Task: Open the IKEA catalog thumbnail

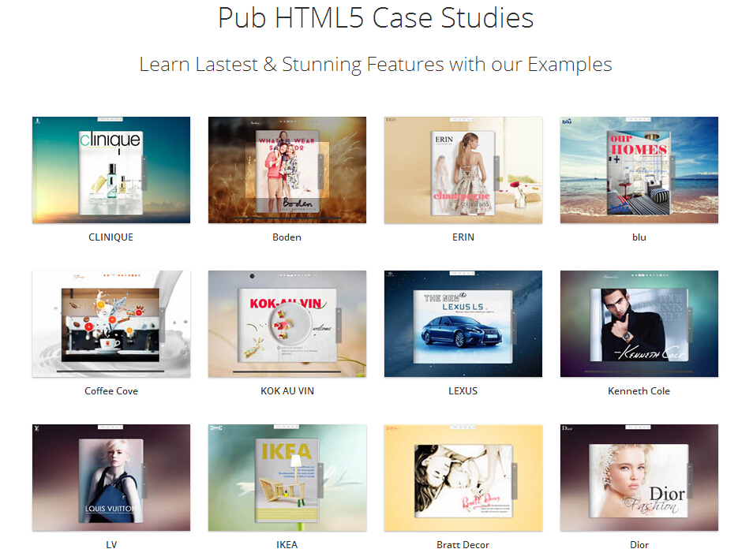Action: click(x=287, y=477)
